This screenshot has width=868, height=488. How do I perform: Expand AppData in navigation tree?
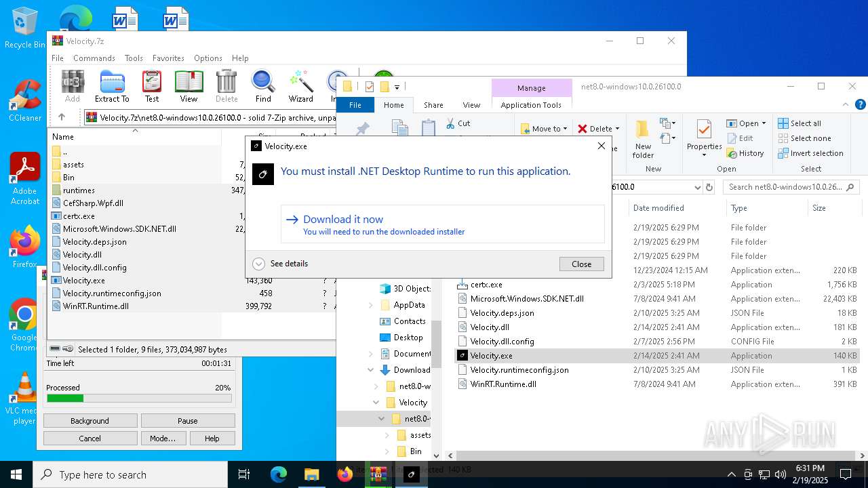click(x=371, y=305)
